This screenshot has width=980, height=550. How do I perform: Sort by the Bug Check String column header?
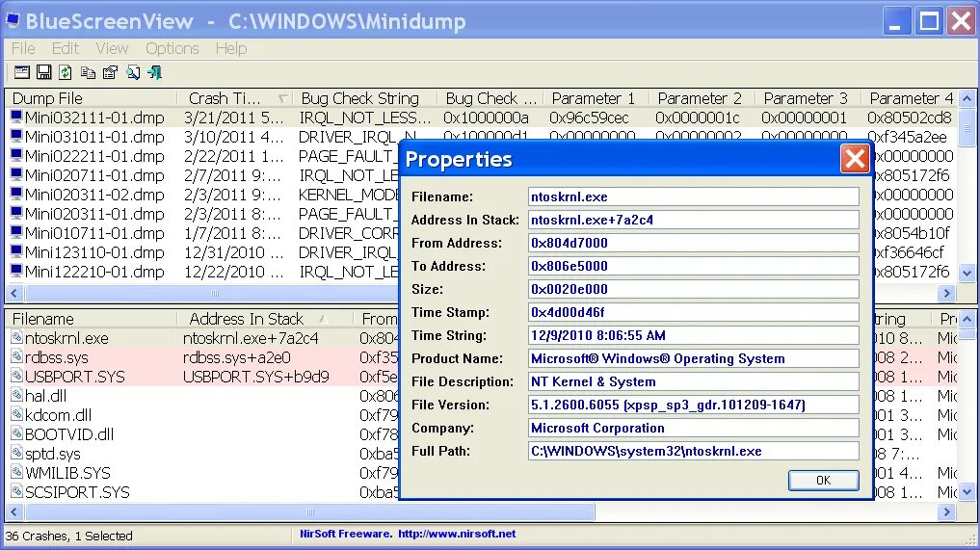[365, 98]
